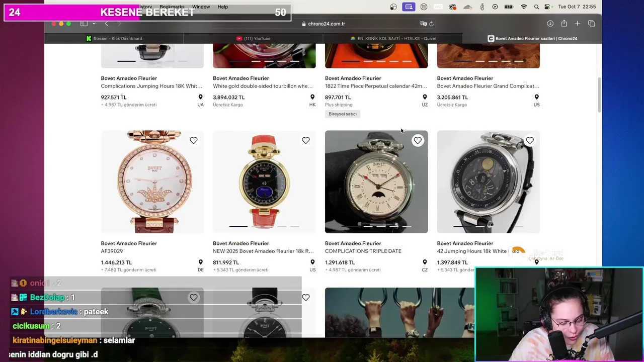Open Bookmarks menu
The height and width of the screenshot is (362, 644).
pyautogui.click(x=172, y=7)
